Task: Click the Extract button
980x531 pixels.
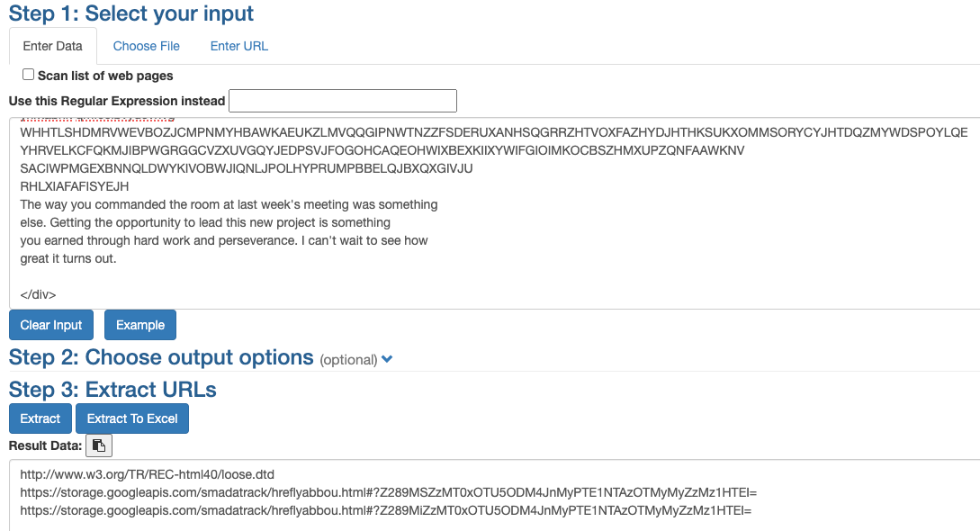Action: tap(40, 418)
